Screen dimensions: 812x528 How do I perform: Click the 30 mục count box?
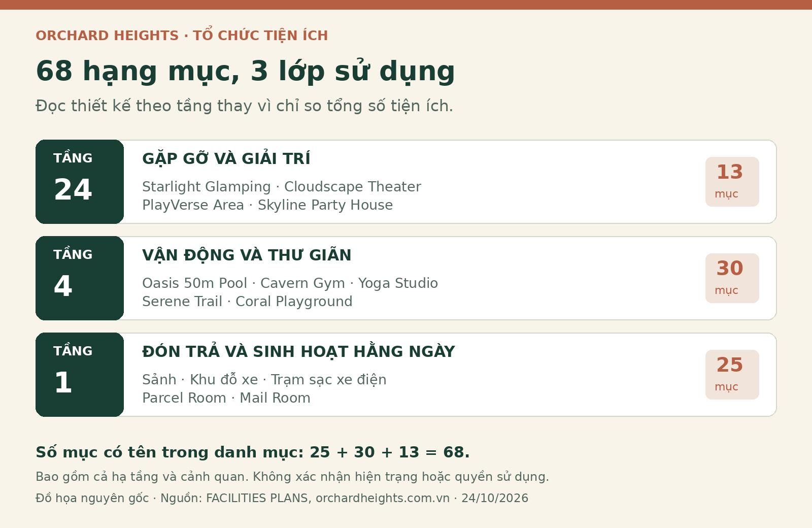click(732, 278)
